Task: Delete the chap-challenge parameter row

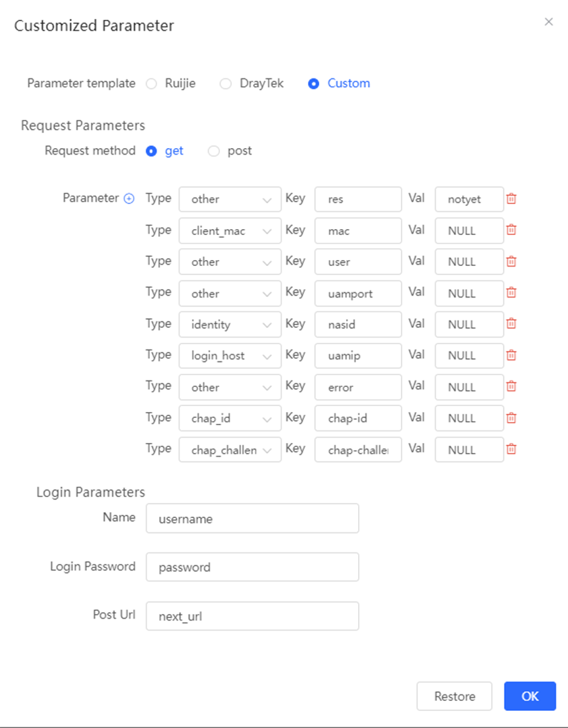Action: 511,449
